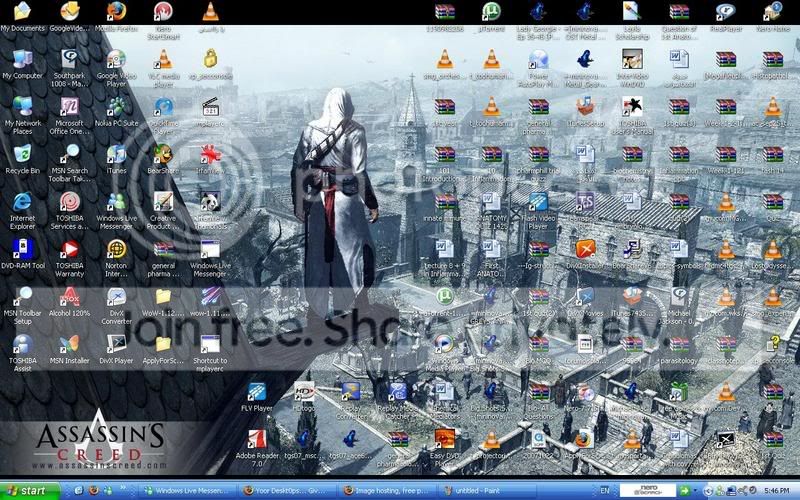Open the Start menu
This screenshot has width=800, height=500.
[x=30, y=491]
